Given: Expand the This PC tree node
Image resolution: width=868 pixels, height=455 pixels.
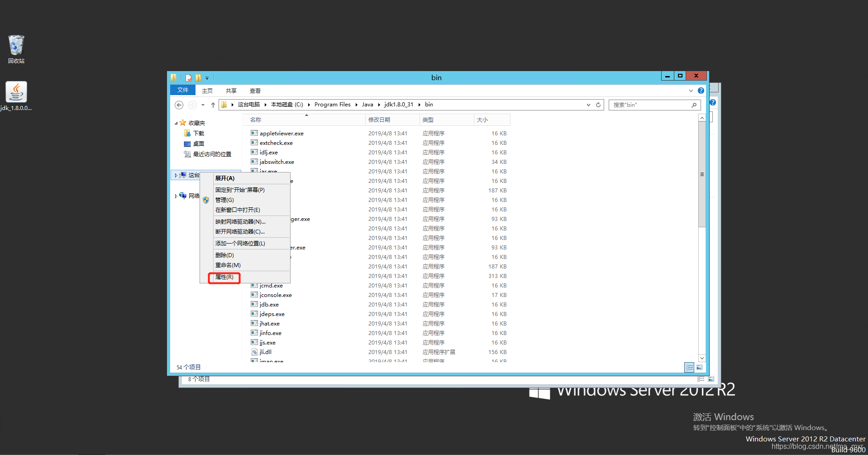Looking at the screenshot, I should click(x=176, y=175).
